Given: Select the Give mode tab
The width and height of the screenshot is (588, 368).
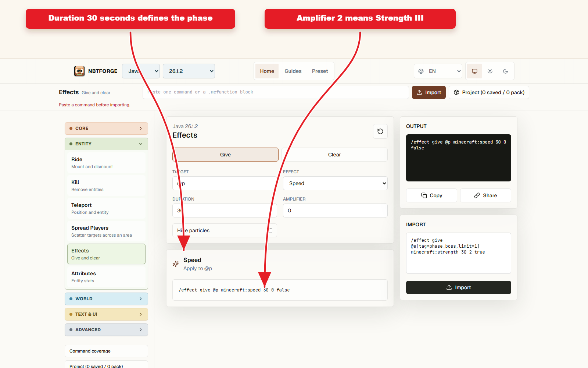Looking at the screenshot, I should pyautogui.click(x=225, y=155).
